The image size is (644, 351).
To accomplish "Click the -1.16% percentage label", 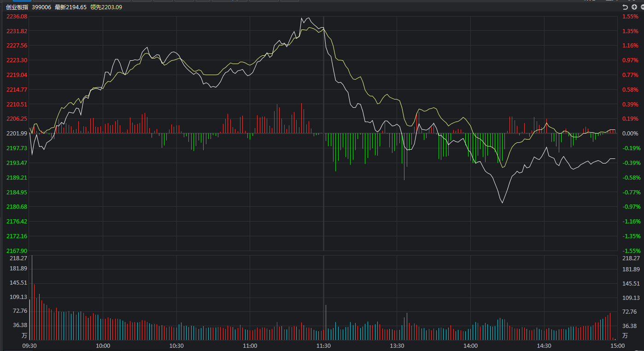I will click(632, 221).
